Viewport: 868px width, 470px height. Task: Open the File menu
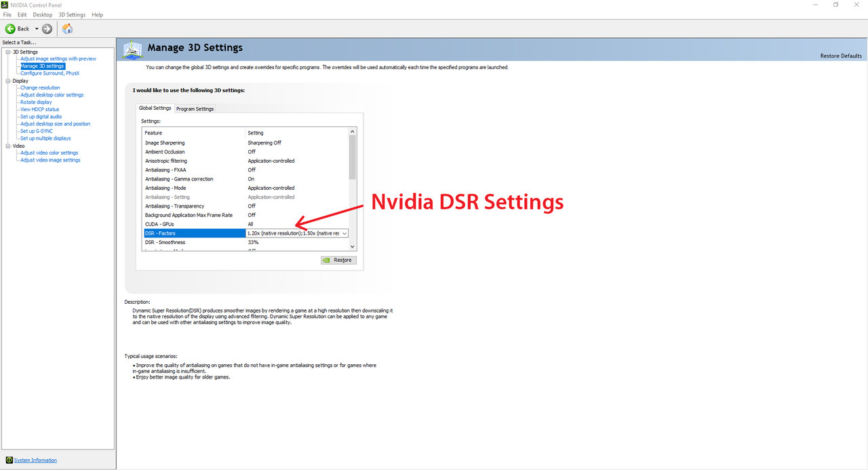pyautogui.click(x=7, y=14)
